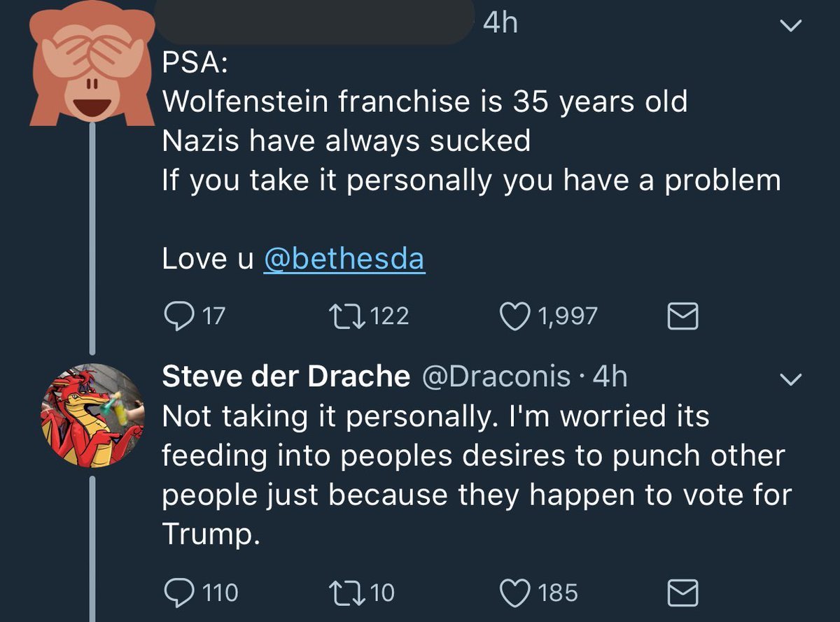Open the top tweet's 4h timestamp
The image size is (840, 622).
500,24
